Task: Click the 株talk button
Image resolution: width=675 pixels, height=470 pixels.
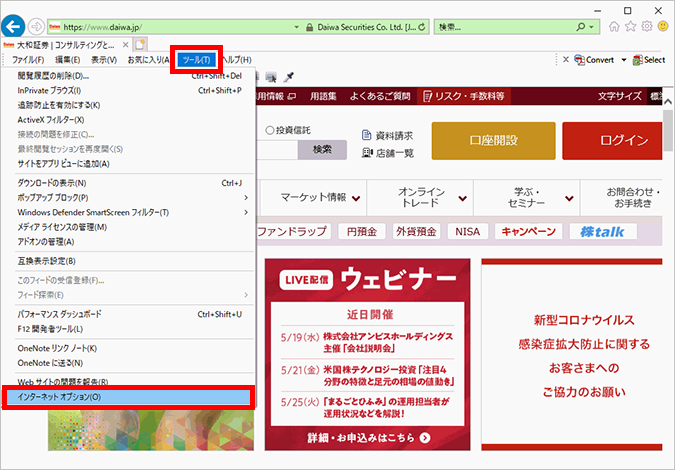Action: [603, 232]
